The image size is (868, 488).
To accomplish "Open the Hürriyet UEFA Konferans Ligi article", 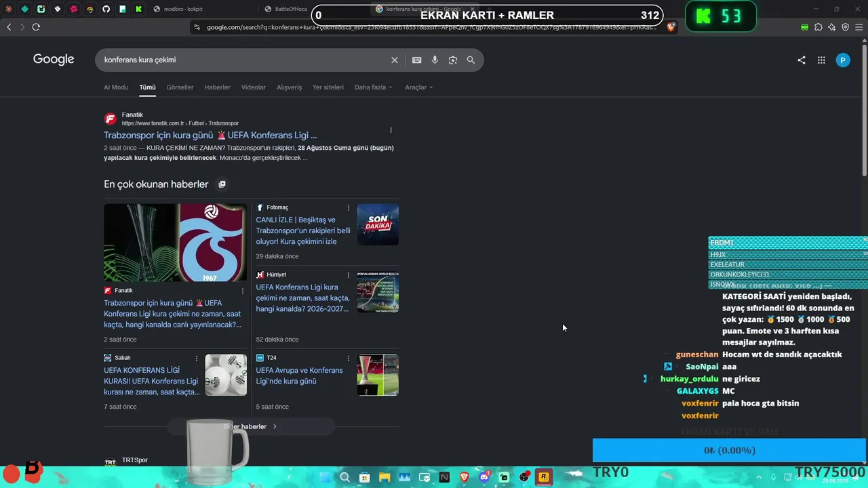I will (x=303, y=298).
